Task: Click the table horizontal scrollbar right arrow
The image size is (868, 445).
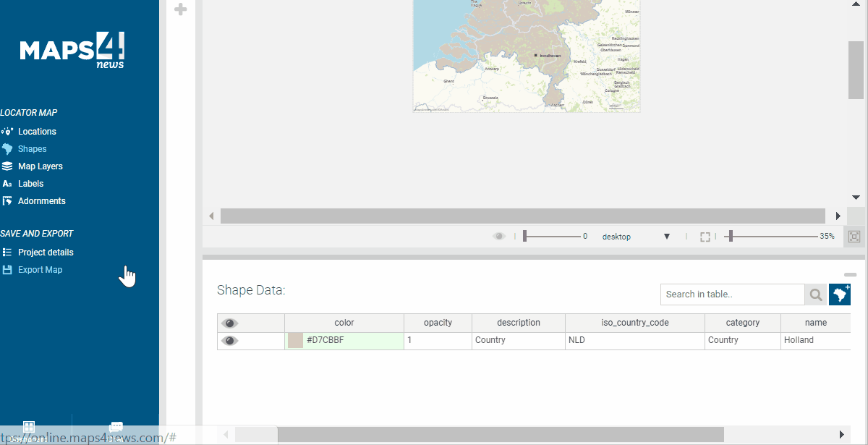Action: [x=842, y=434]
